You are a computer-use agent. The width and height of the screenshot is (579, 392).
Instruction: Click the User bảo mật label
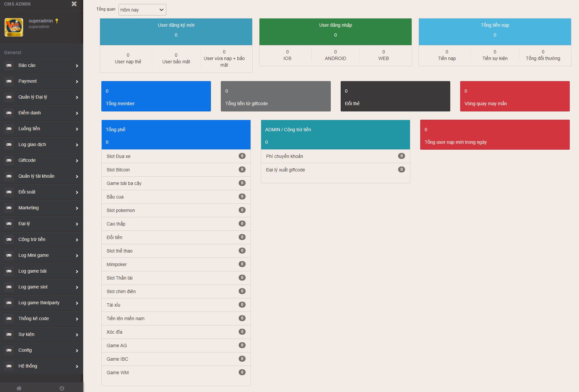[176, 62]
